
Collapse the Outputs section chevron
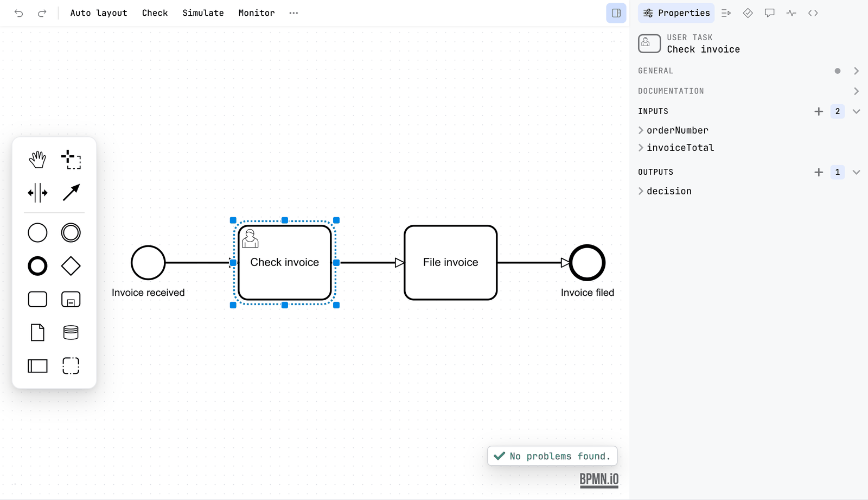pos(857,172)
